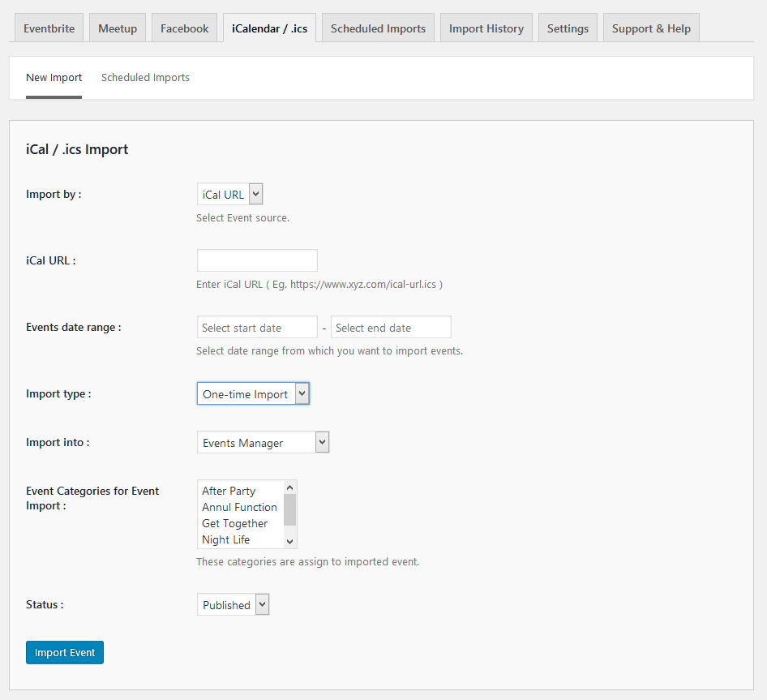
Task: Open the Import type dropdown
Action: [254, 393]
